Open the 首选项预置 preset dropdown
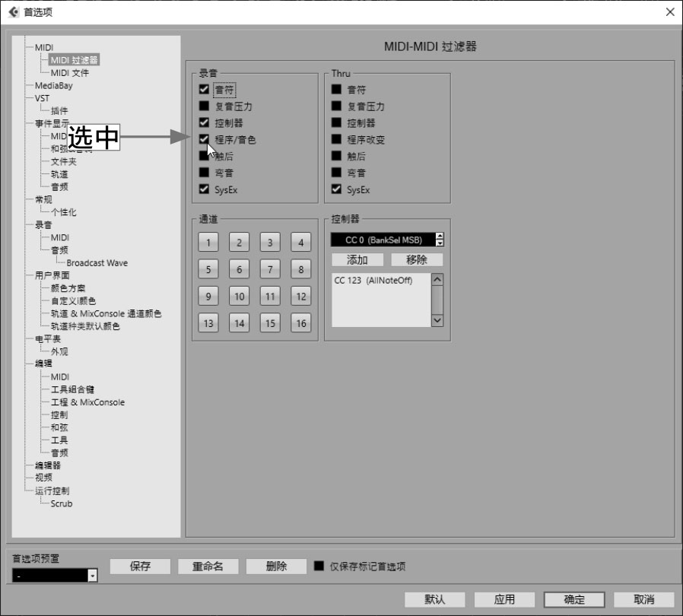This screenshot has width=683, height=616. click(x=93, y=576)
